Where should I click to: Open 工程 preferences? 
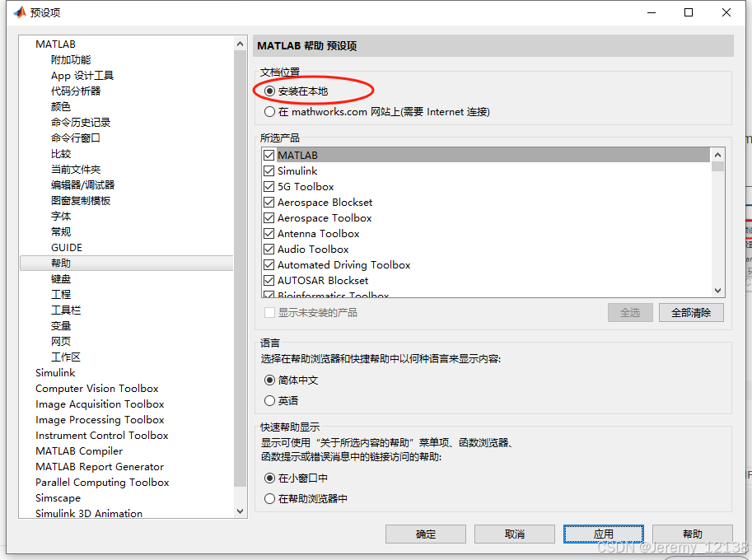tap(61, 294)
